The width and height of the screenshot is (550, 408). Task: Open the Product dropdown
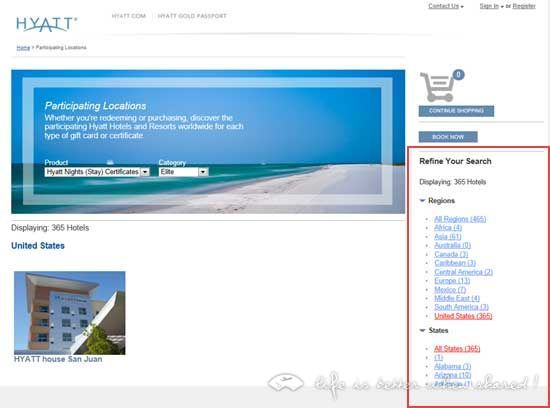click(97, 172)
